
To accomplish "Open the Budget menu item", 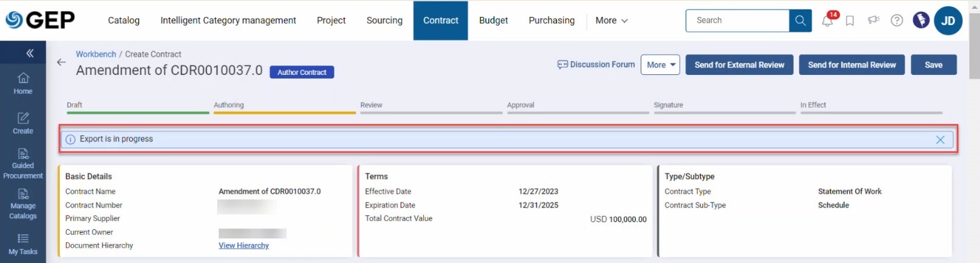I will [x=493, y=21].
